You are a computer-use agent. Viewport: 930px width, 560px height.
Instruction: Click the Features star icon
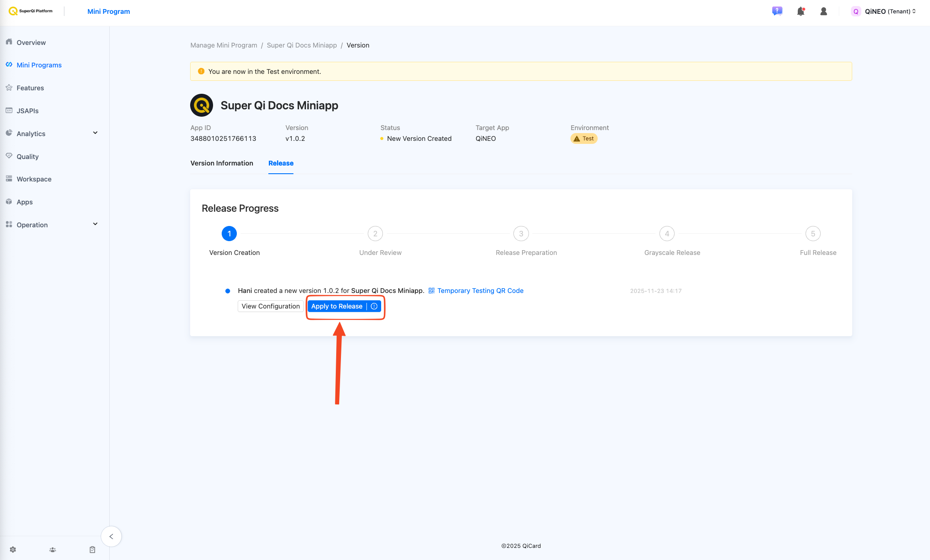pos(9,87)
